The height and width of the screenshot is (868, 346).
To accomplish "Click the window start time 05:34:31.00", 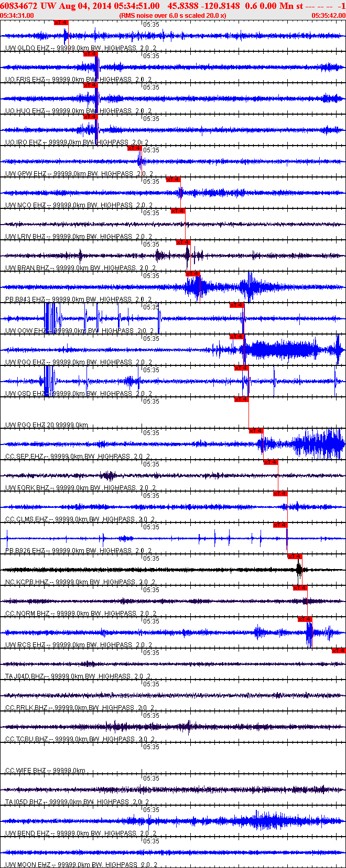I will point(17,16).
